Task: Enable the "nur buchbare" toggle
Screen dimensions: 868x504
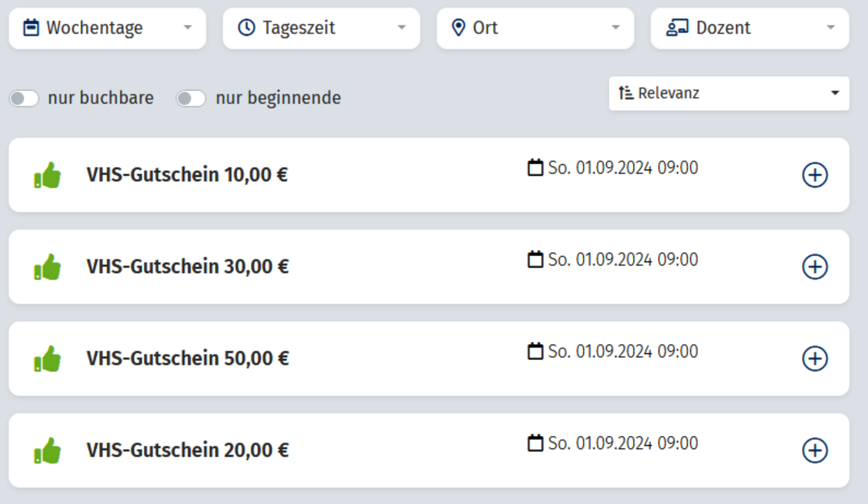Action: click(x=24, y=99)
